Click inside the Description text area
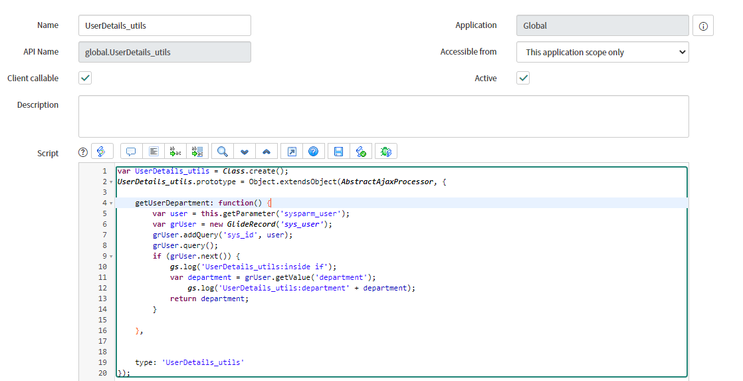Screen dimensions: 743x381 pos(383,116)
